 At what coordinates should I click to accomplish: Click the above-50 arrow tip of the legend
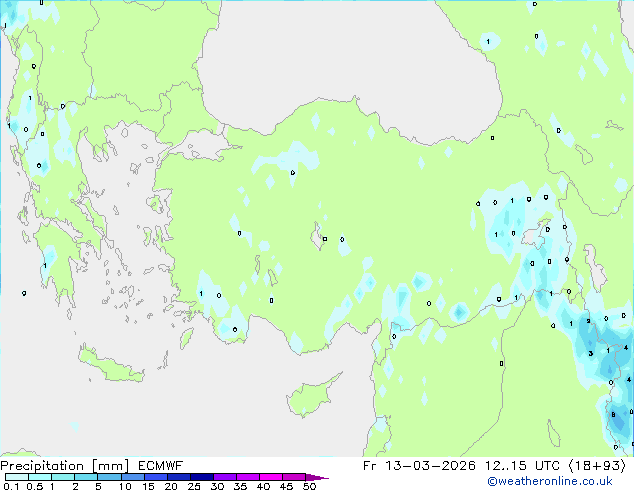(x=317, y=477)
